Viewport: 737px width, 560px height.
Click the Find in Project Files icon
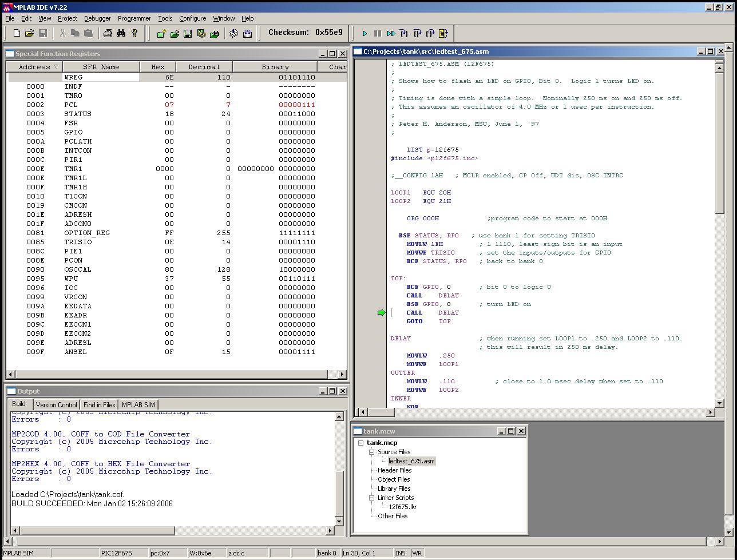[x=215, y=34]
